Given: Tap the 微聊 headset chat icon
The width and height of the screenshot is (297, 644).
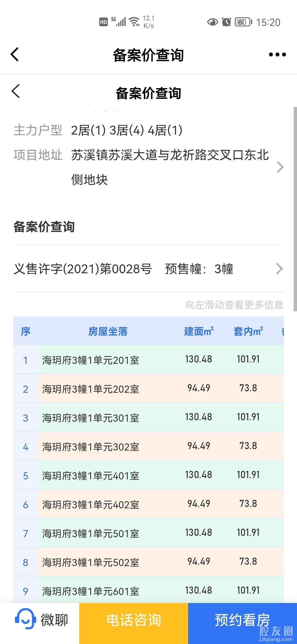Looking at the screenshot, I should (x=26, y=619).
